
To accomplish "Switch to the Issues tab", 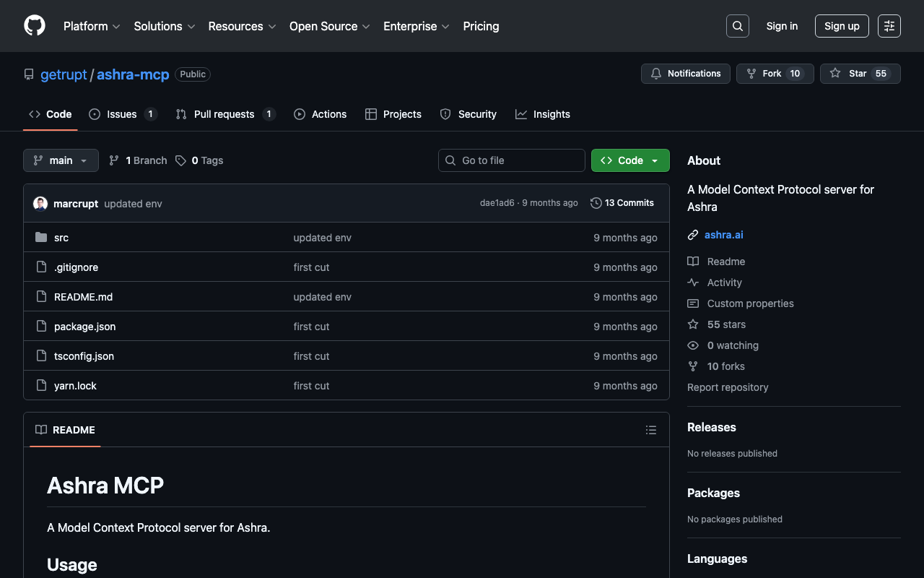I will pyautogui.click(x=122, y=114).
